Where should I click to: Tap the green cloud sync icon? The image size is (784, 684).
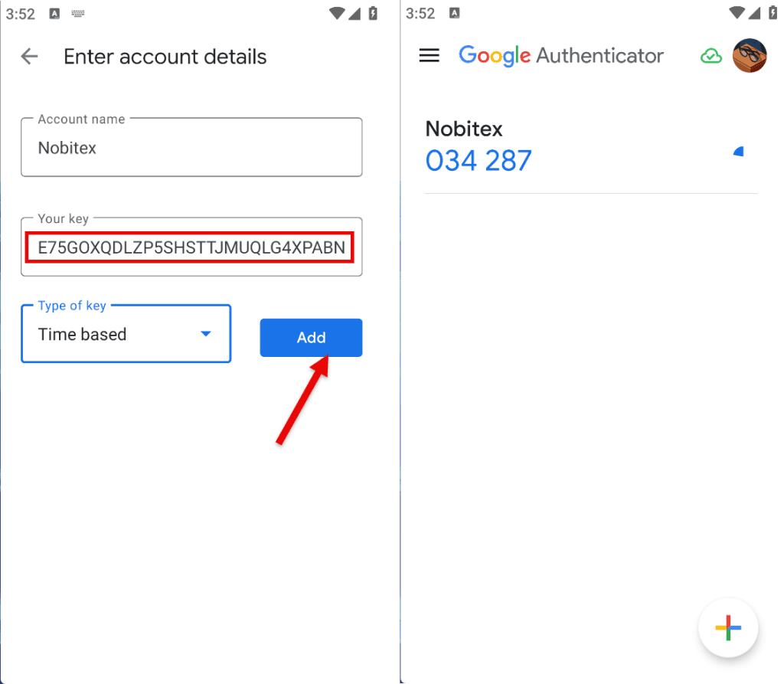point(711,56)
